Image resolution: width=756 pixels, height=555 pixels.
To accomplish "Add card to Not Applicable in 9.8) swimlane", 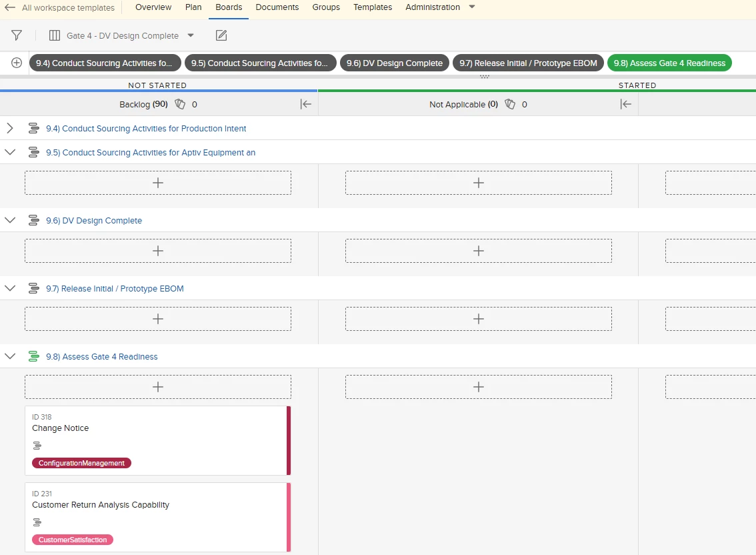I will click(478, 387).
